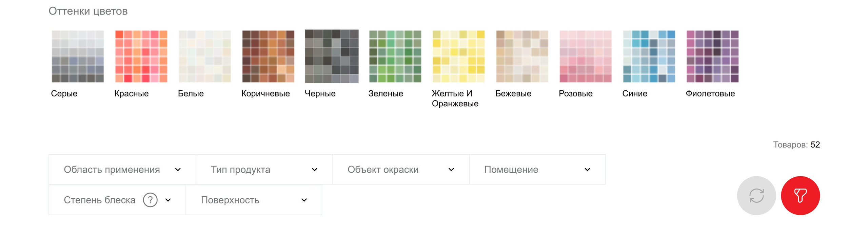
Task: Click the Розовые label text
Action: [x=575, y=93]
